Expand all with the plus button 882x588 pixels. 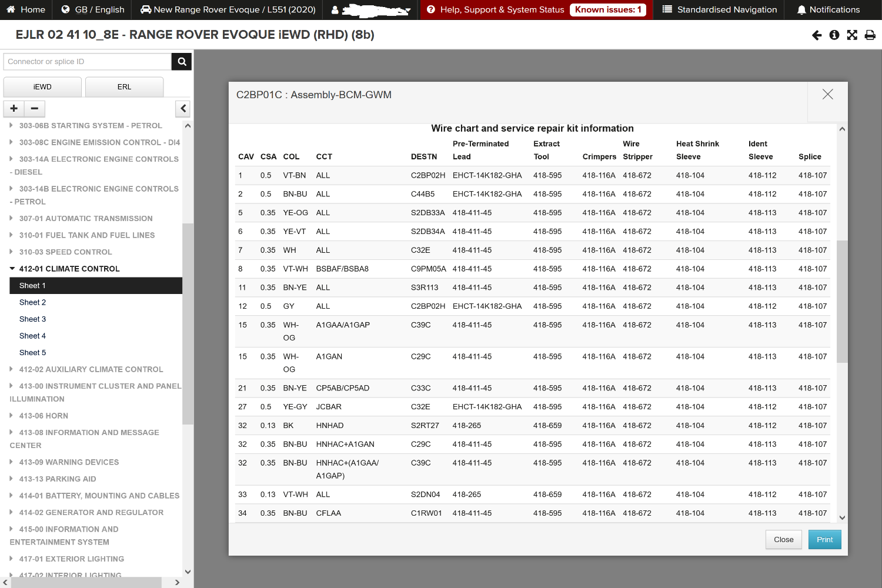pyautogui.click(x=14, y=108)
